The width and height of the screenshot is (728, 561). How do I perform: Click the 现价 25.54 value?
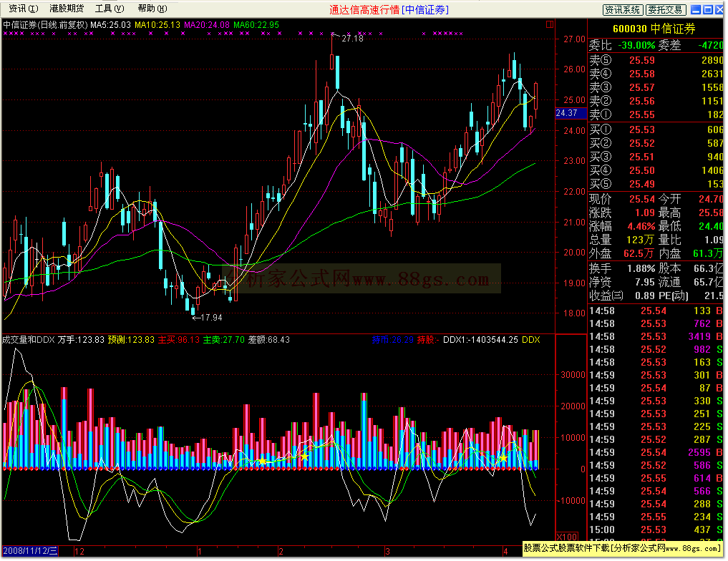642,199
